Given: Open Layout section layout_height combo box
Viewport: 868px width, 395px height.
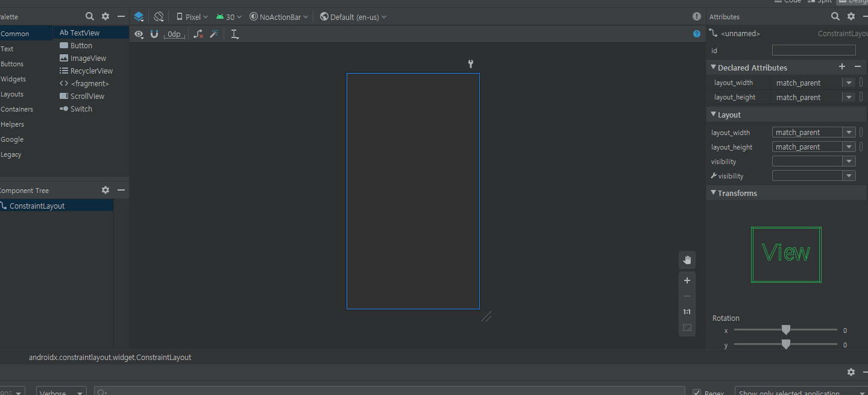Looking at the screenshot, I should tap(814, 147).
